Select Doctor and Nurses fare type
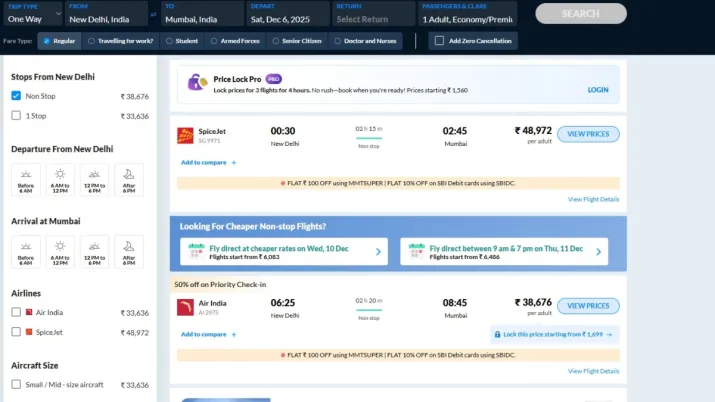Viewport: 715px width, 402px height. (x=365, y=41)
